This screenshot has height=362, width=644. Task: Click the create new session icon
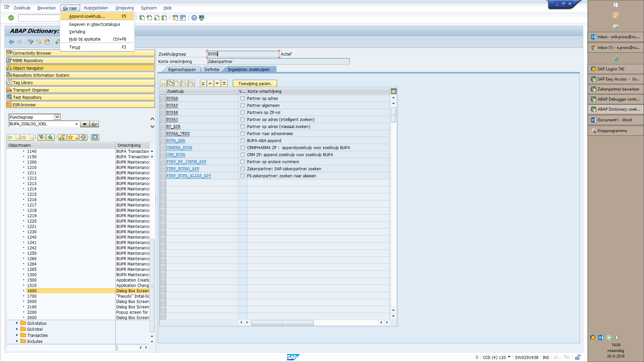(x=175, y=18)
